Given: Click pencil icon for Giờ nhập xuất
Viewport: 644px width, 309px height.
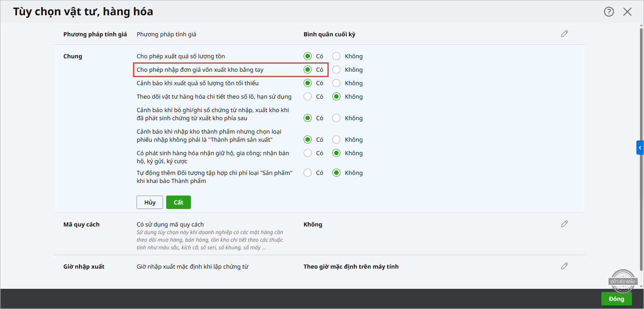Looking at the screenshot, I should click(565, 266).
